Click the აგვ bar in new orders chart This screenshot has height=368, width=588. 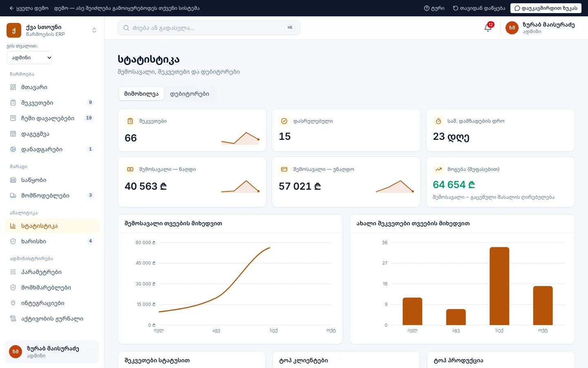[x=456, y=317]
